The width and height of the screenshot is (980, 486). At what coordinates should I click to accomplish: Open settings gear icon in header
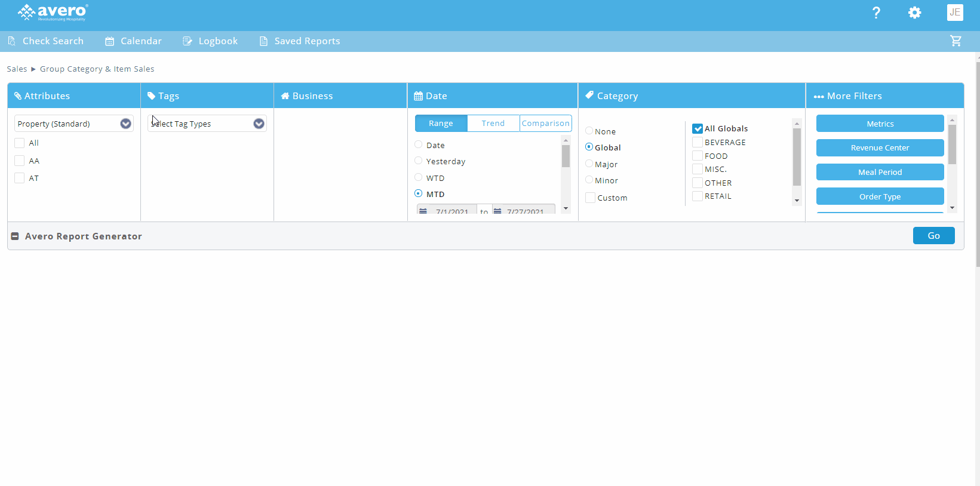point(914,13)
